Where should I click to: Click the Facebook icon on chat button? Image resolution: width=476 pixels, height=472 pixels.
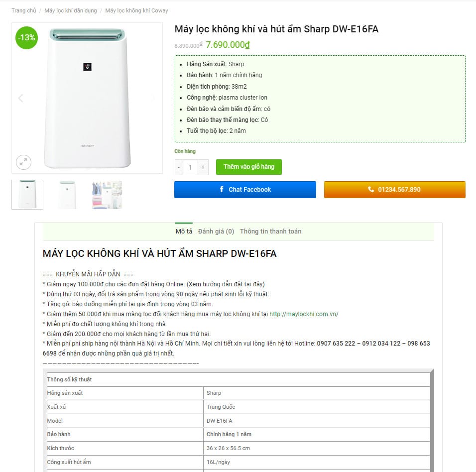[x=222, y=190]
